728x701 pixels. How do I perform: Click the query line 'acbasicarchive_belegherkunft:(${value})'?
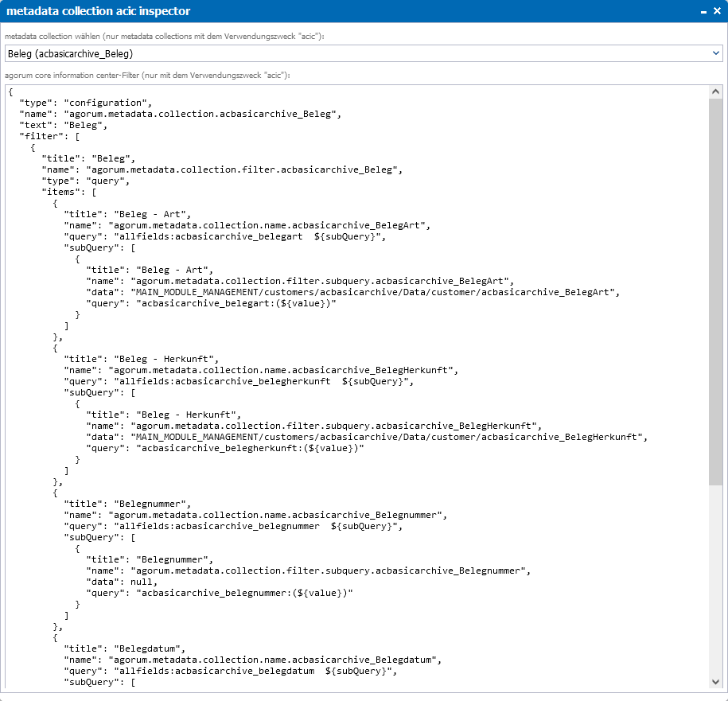(x=224, y=448)
